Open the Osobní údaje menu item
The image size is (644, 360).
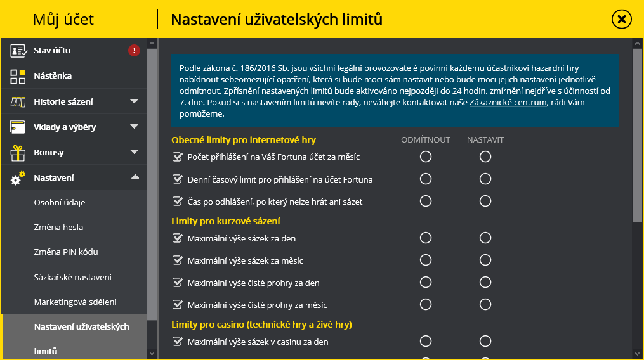60,202
